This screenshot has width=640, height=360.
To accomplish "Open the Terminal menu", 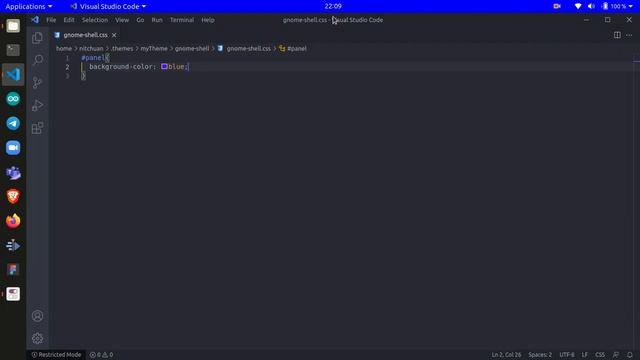I will tap(182, 20).
